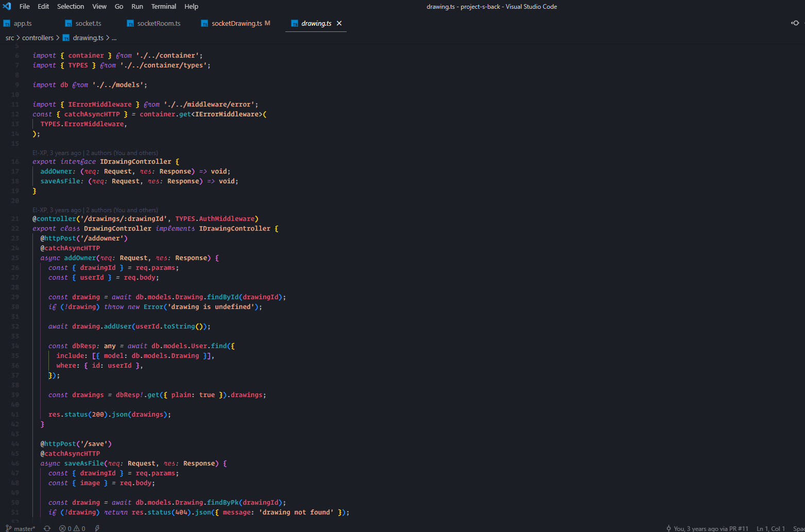Click the CodeLens above the @controller decorator
The image size is (805, 532).
(95, 210)
